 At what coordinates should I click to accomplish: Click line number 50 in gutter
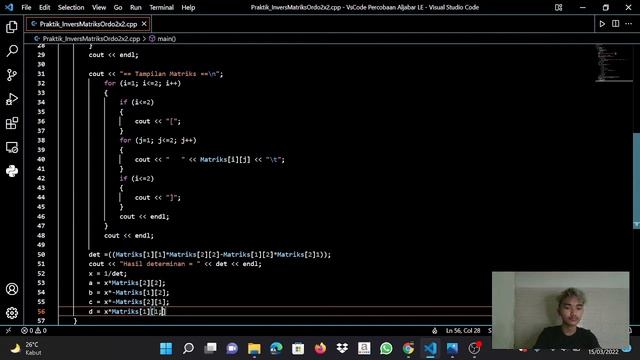pos(41,255)
